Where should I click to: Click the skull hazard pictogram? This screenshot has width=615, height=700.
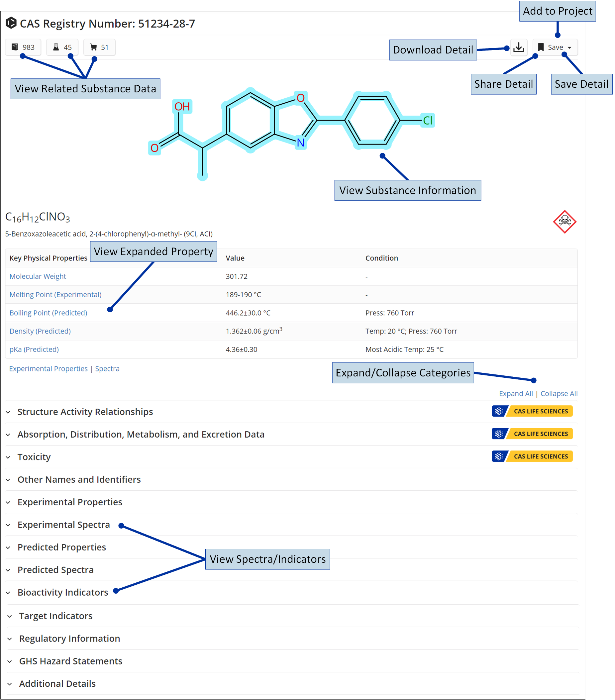(x=564, y=222)
